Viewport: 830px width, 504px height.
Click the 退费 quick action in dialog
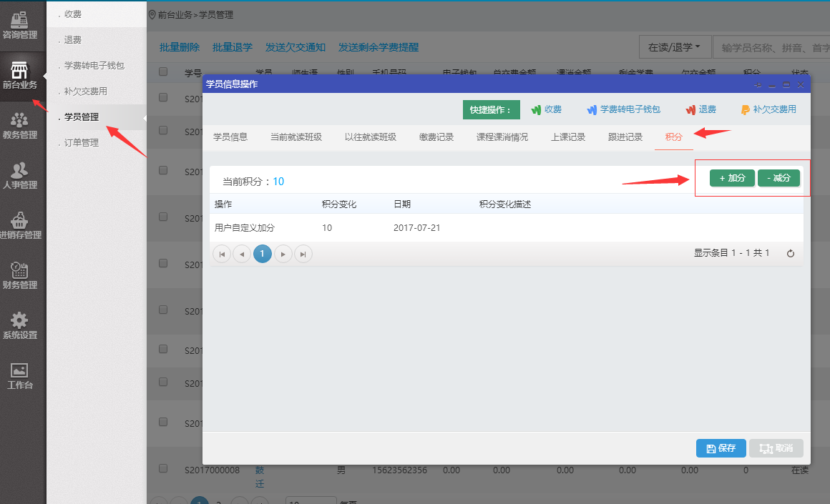[700, 109]
